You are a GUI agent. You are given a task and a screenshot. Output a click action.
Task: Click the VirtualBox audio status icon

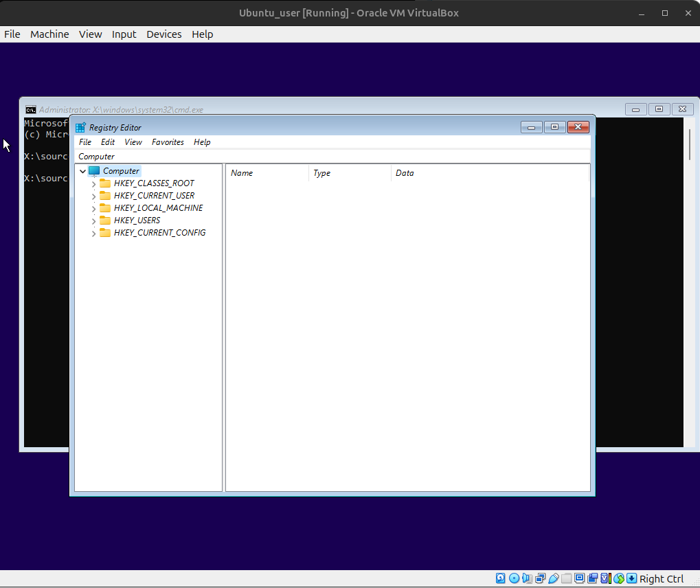click(527, 578)
